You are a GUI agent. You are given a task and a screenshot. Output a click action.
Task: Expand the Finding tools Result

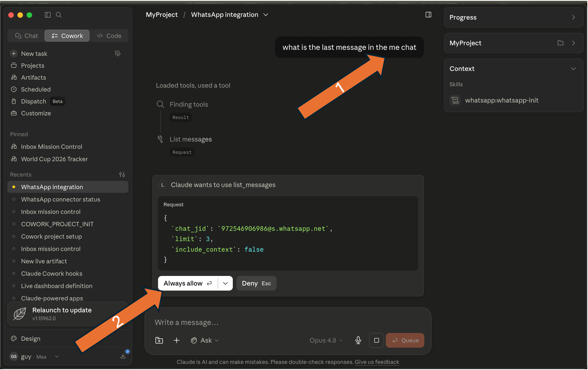pos(181,117)
